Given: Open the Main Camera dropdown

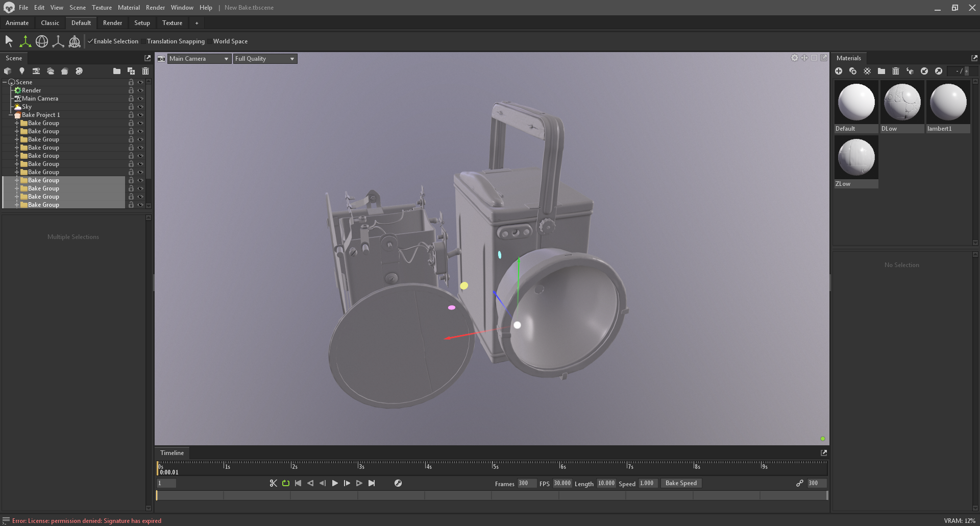Looking at the screenshot, I should [x=199, y=59].
